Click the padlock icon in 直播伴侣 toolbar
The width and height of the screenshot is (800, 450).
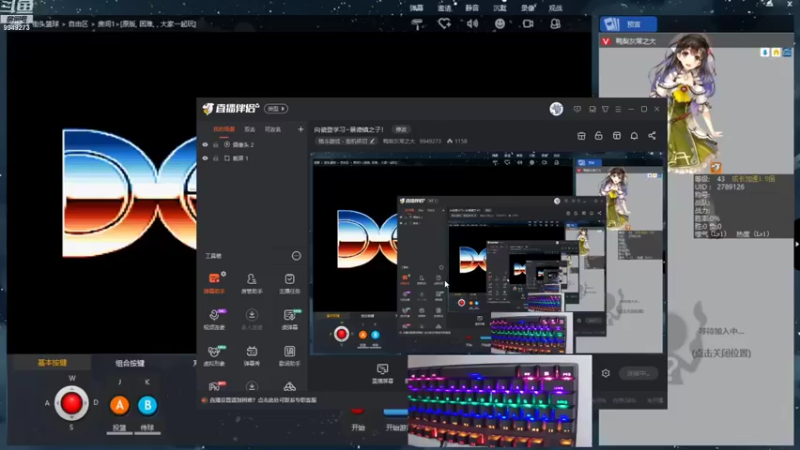[598, 136]
